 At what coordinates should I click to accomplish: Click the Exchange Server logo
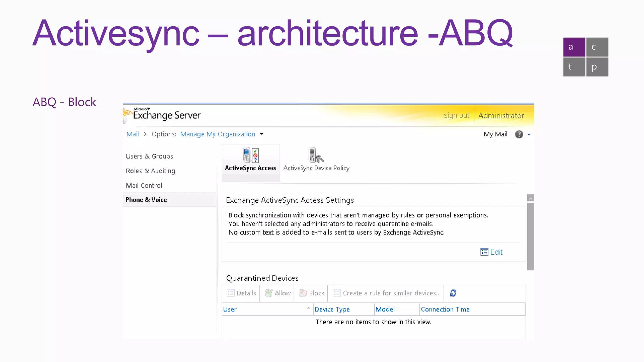click(x=162, y=115)
